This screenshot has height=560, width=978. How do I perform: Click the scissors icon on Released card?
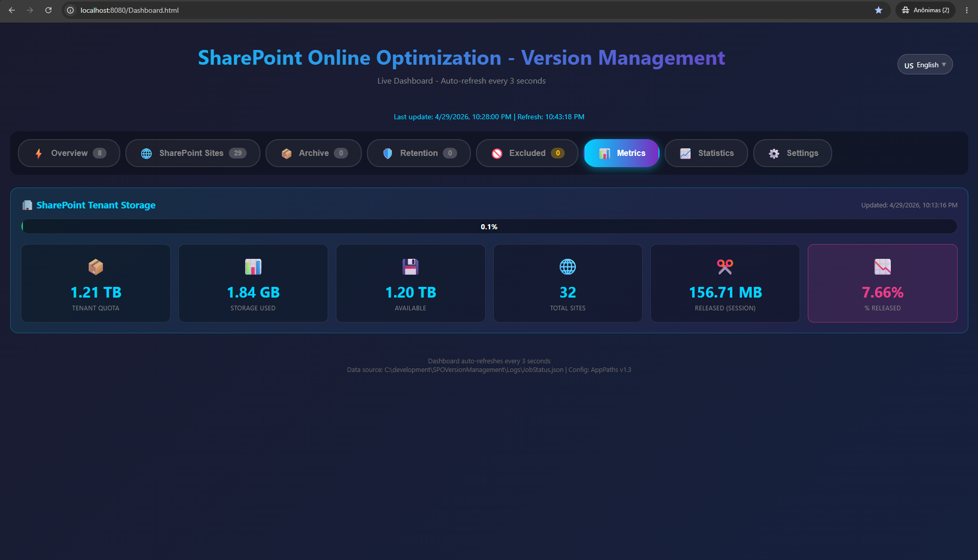(725, 266)
